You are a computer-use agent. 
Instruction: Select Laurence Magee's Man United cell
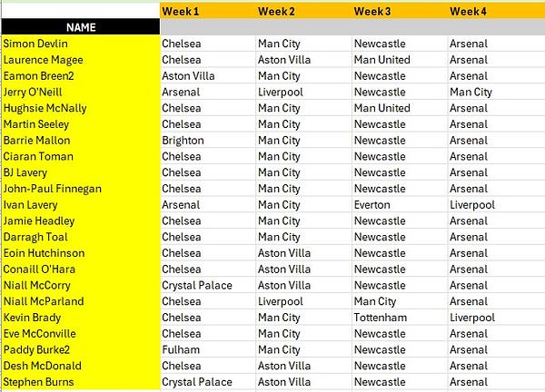(381, 60)
